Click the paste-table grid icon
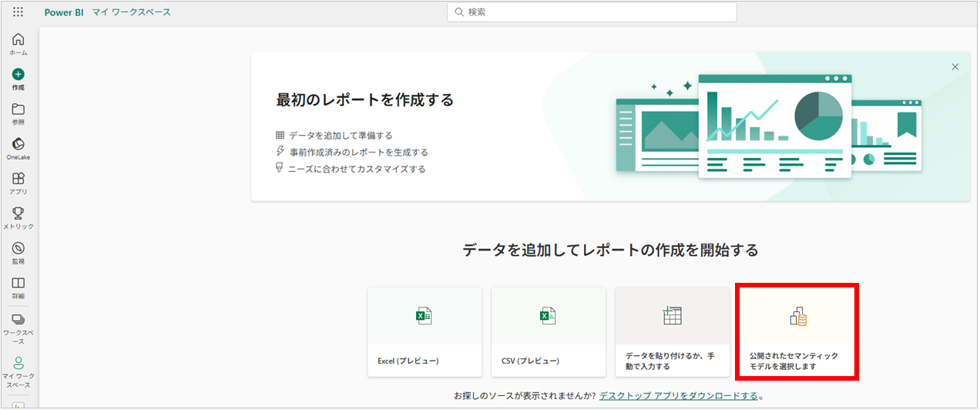 (672, 315)
